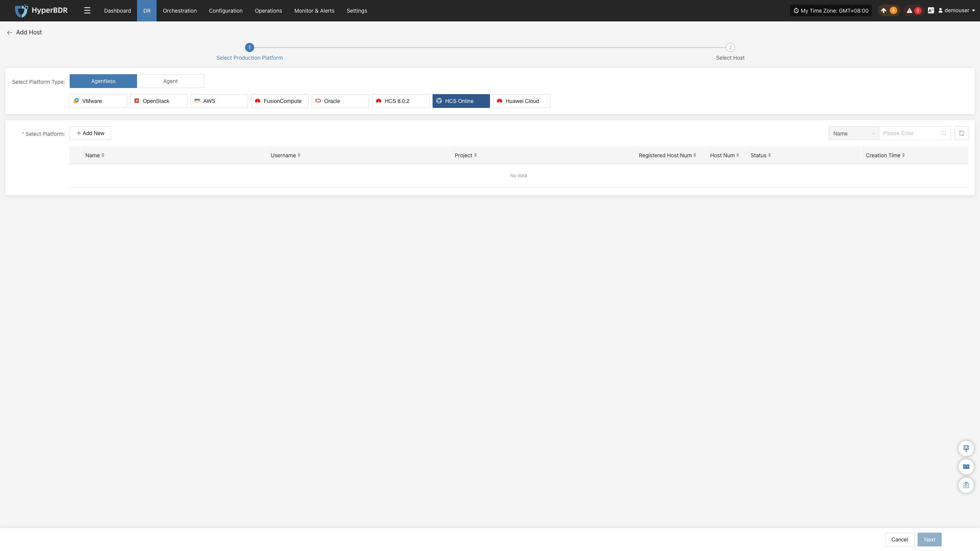Click the Select Host step label
Viewport: 980px width, 551px height.
click(x=730, y=58)
